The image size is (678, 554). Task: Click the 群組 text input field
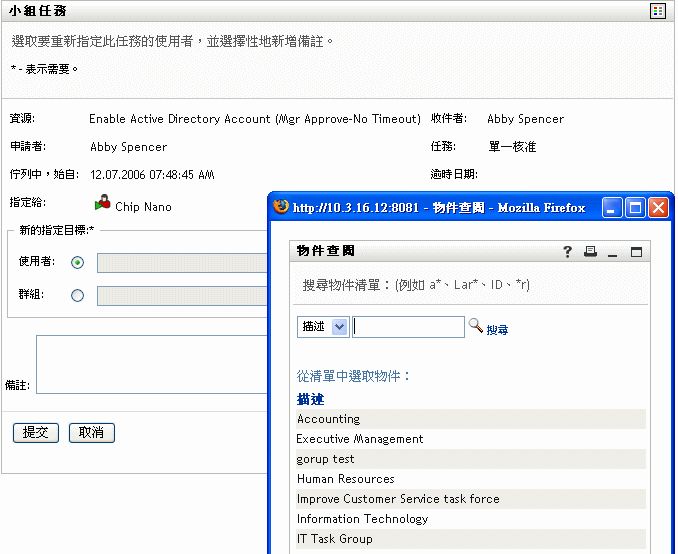(182, 296)
